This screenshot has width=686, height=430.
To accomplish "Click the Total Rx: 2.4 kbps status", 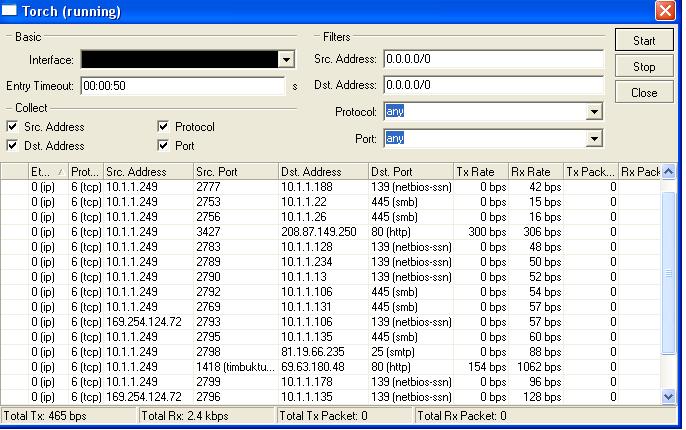I will point(207,416).
